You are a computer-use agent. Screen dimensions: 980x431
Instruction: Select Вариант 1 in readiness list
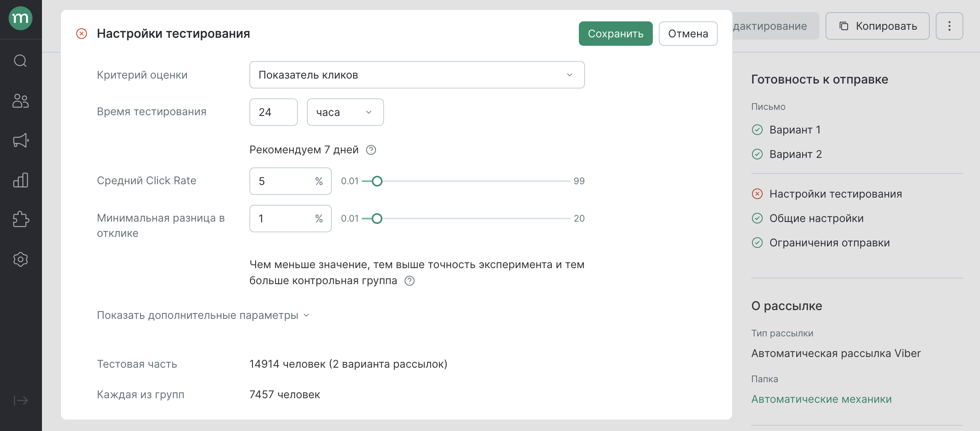(795, 130)
